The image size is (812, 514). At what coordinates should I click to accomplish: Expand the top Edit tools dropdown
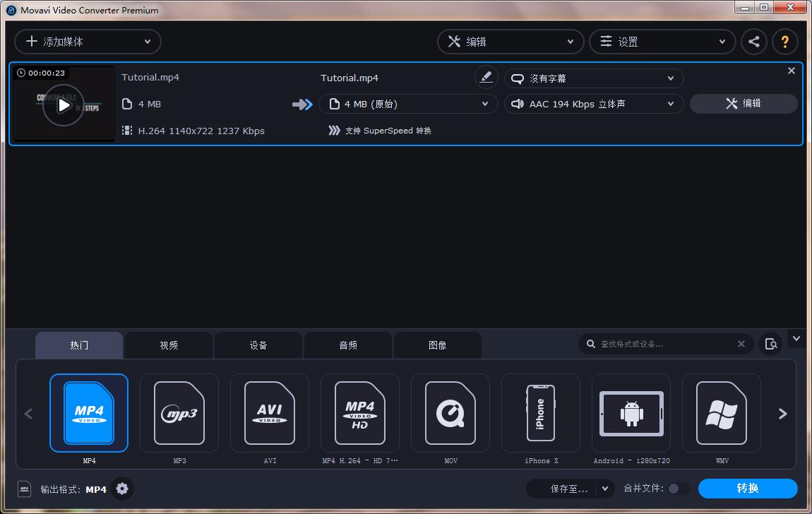pos(511,42)
